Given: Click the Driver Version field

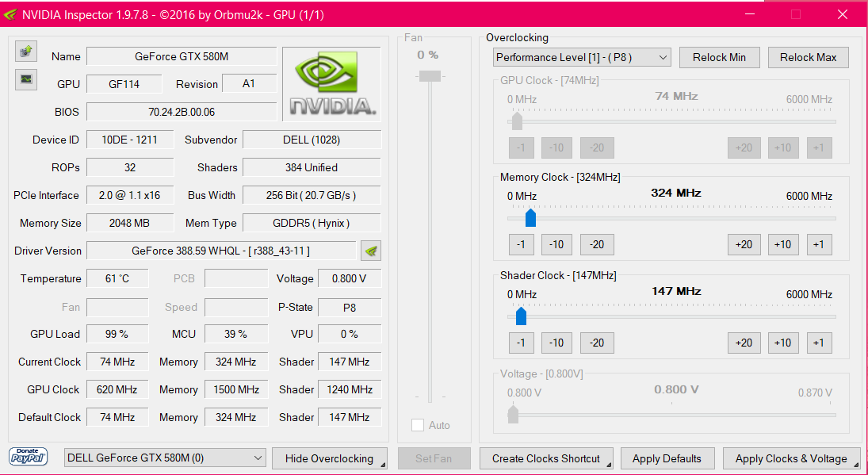Looking at the screenshot, I should [x=221, y=251].
